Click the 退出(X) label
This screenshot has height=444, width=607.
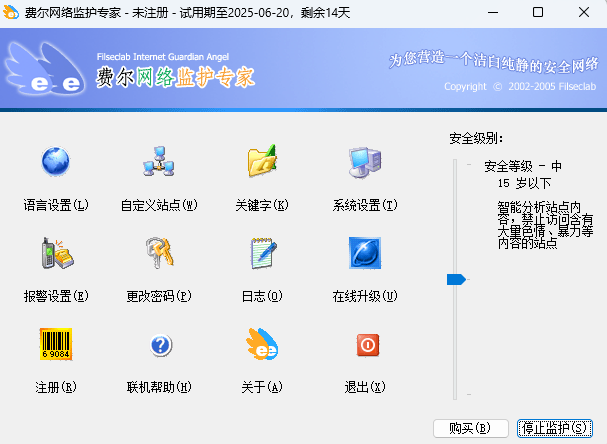pyautogui.click(x=365, y=387)
